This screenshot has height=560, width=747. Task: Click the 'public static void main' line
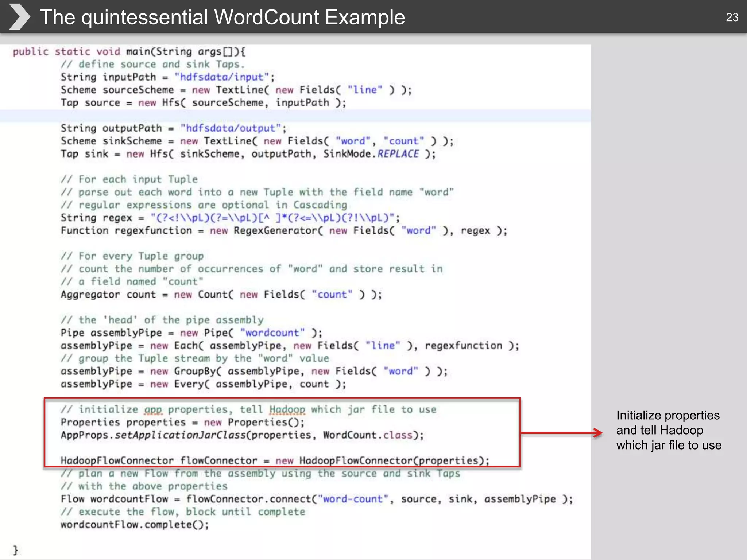pyautogui.click(x=129, y=51)
